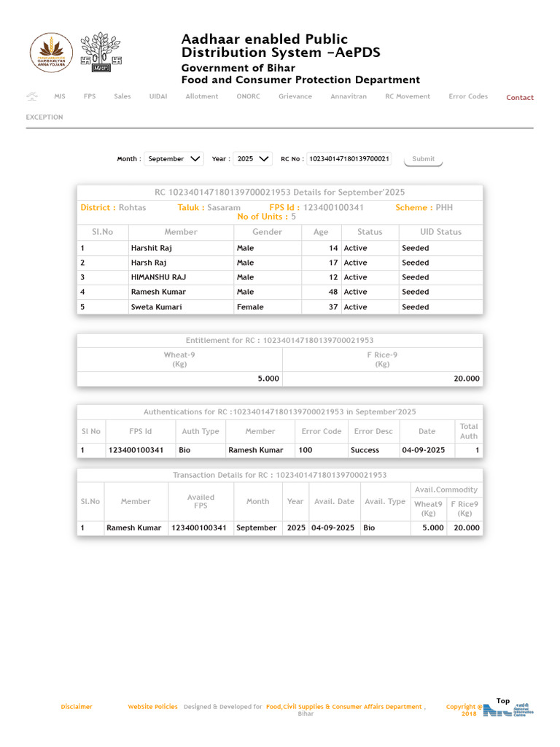Viewport: 560px width, 747px height.
Task: Click the No of Units value
Action: click(x=293, y=217)
